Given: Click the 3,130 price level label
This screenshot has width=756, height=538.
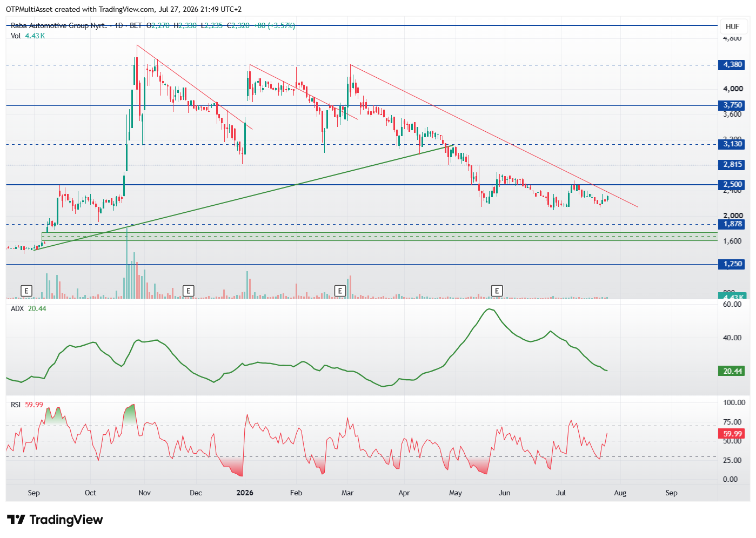Looking at the screenshot, I should tap(732, 144).
